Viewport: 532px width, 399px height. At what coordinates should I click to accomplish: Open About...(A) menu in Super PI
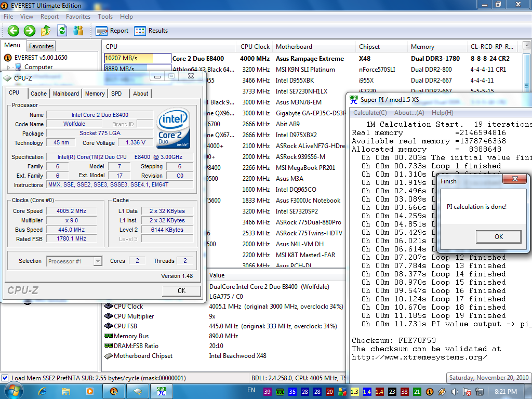[409, 113]
